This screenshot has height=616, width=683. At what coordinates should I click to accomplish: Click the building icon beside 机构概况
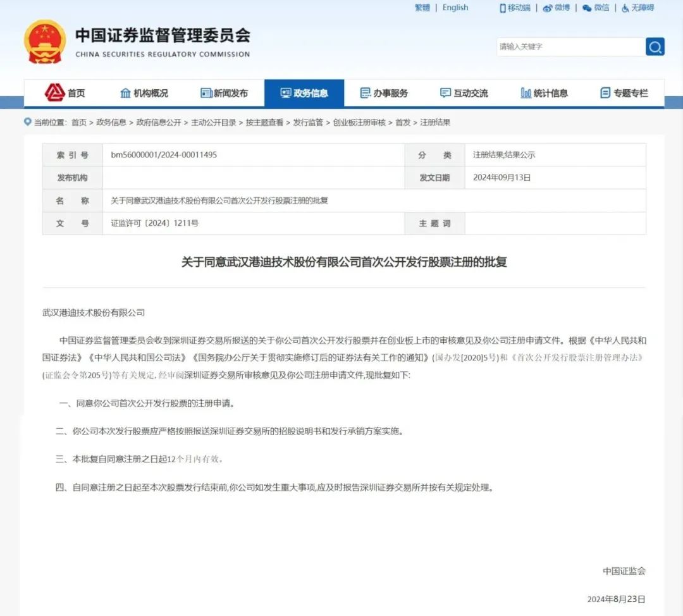125,93
